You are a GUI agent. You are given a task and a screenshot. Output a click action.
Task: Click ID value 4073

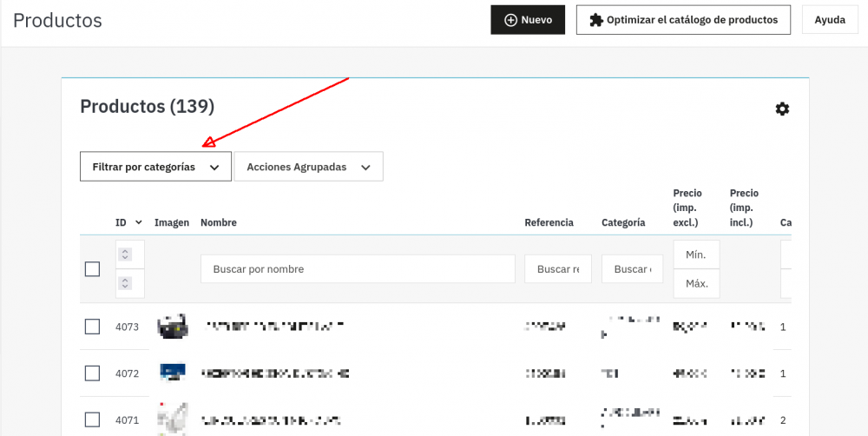click(127, 327)
